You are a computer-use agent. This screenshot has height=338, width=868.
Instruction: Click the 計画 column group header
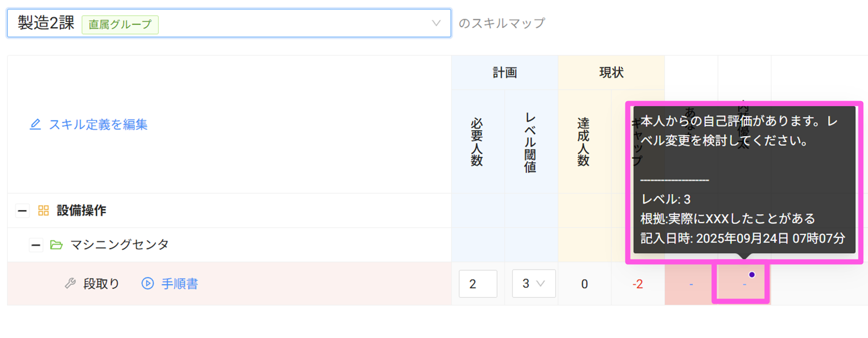point(504,72)
